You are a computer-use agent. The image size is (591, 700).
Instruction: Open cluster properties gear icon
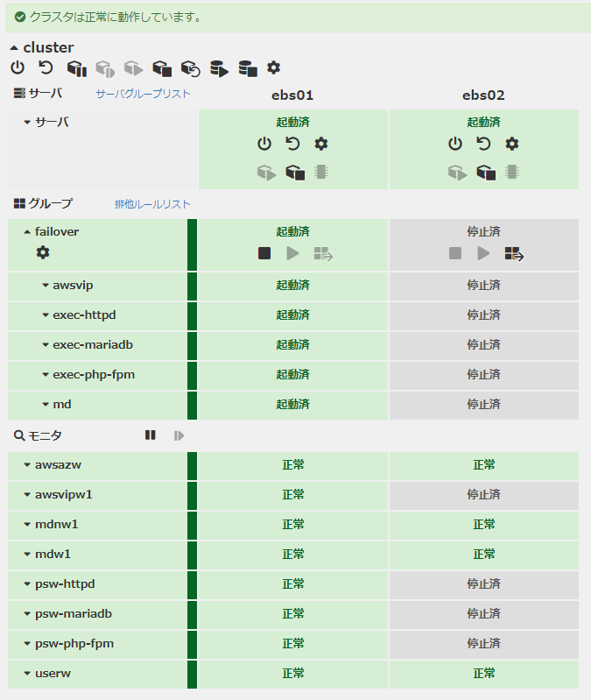(274, 67)
